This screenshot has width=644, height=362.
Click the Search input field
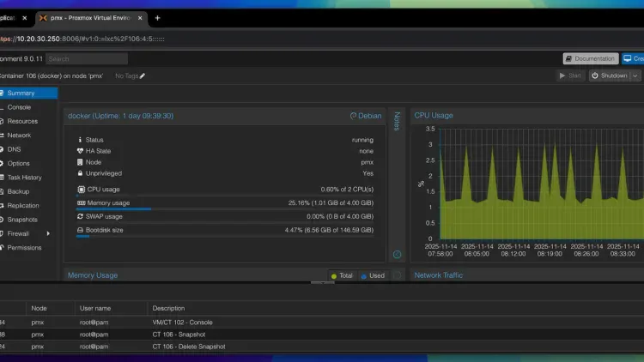pos(87,58)
